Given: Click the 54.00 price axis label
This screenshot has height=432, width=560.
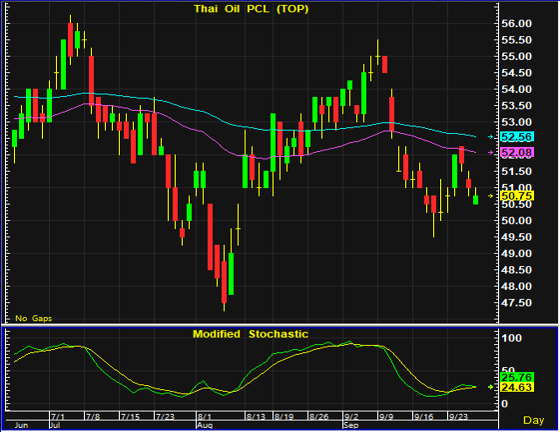Looking at the screenshot, I should (x=516, y=89).
